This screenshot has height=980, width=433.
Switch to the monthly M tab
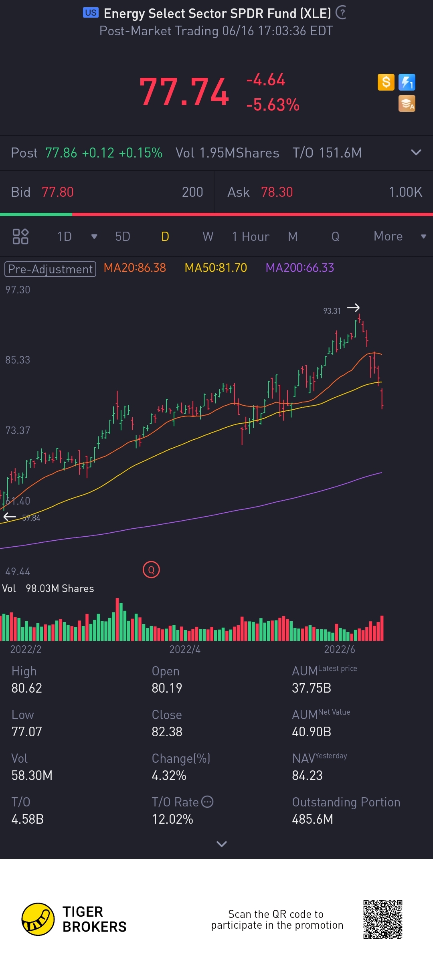click(x=293, y=236)
